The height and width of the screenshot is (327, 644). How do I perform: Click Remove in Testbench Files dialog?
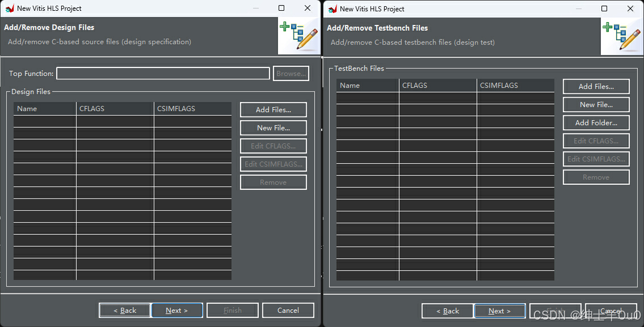click(x=596, y=177)
